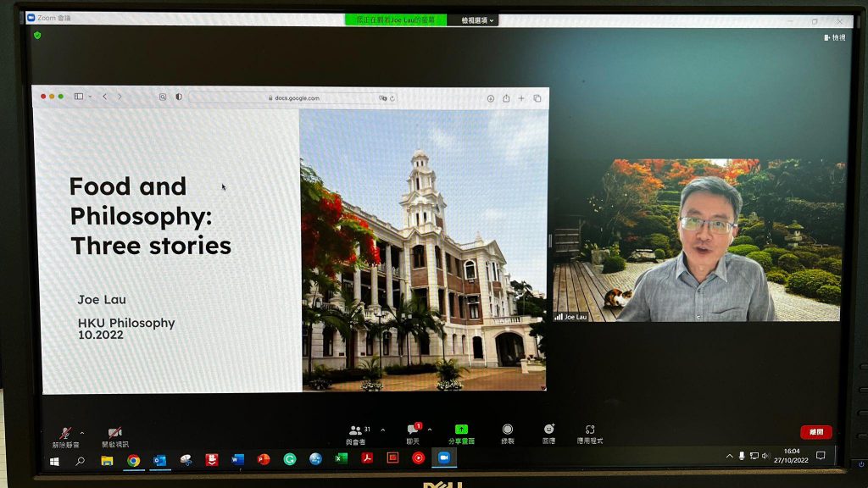Click the Safari reload icon
This screenshot has width=868, height=488.
392,98
